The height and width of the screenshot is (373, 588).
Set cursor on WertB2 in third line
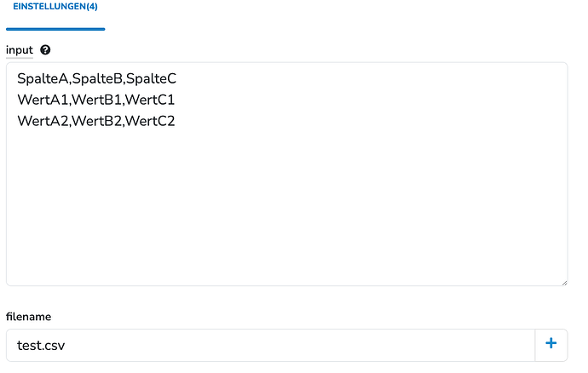click(x=97, y=121)
